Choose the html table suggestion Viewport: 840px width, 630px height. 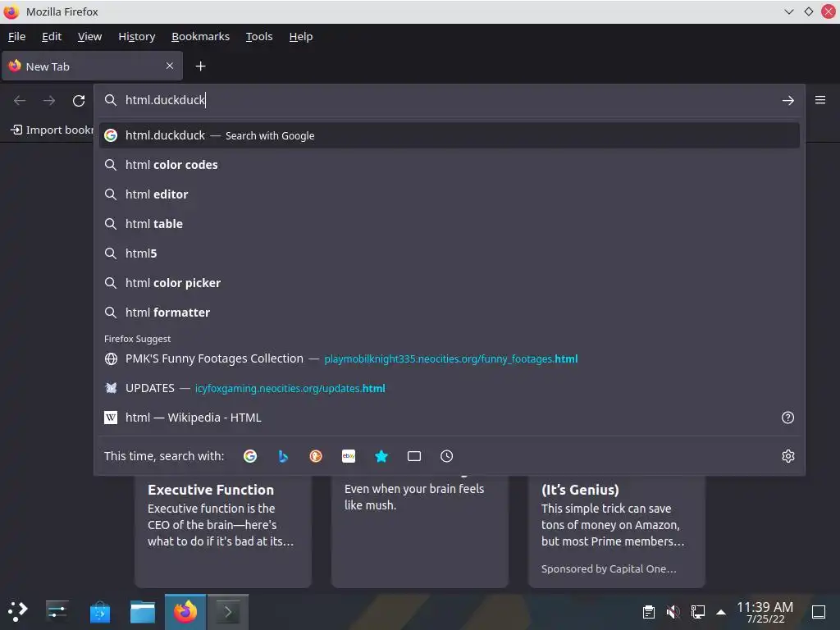pyautogui.click(x=449, y=224)
